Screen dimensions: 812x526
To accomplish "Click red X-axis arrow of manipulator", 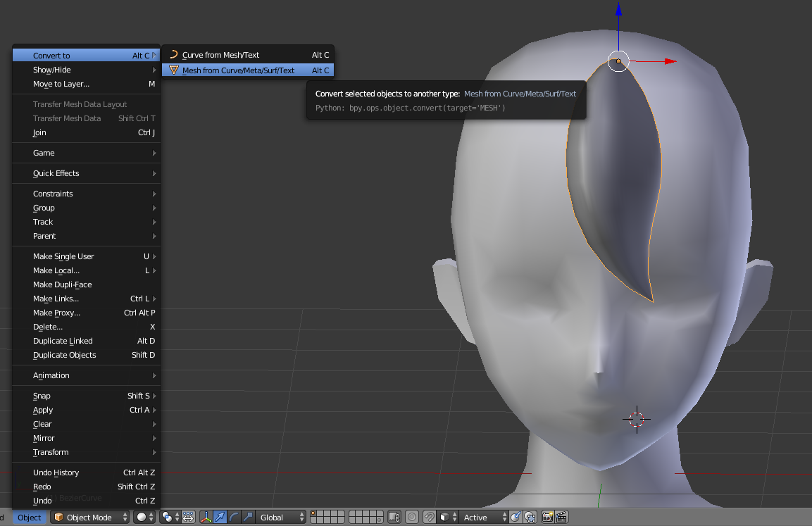I will pos(670,61).
